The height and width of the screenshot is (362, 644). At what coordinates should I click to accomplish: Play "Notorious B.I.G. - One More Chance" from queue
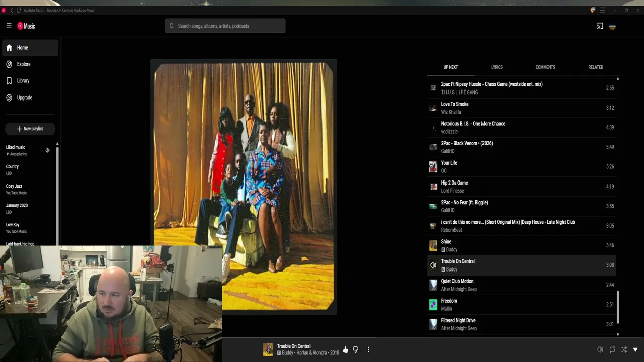click(521, 127)
